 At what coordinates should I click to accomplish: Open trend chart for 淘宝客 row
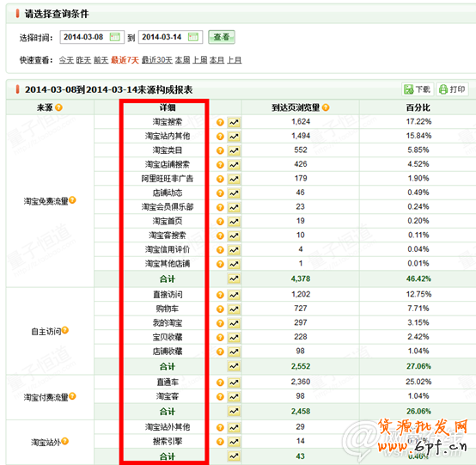click(234, 396)
